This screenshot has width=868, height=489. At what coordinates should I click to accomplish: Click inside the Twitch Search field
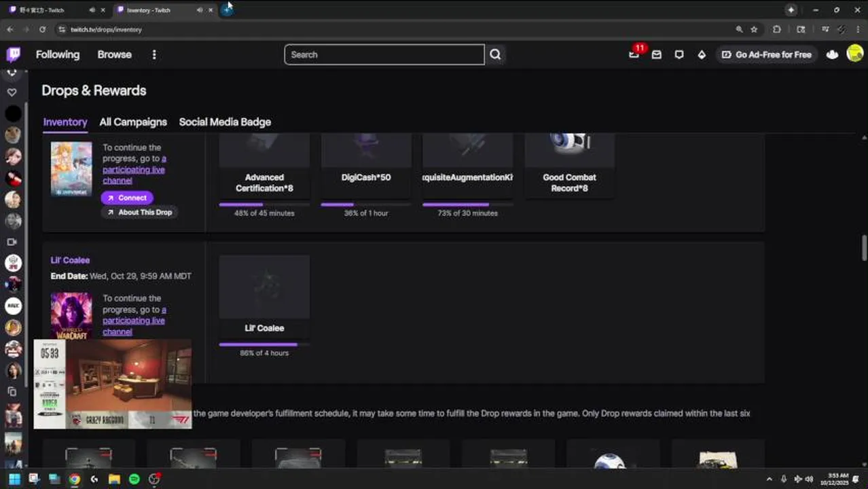[x=384, y=54]
